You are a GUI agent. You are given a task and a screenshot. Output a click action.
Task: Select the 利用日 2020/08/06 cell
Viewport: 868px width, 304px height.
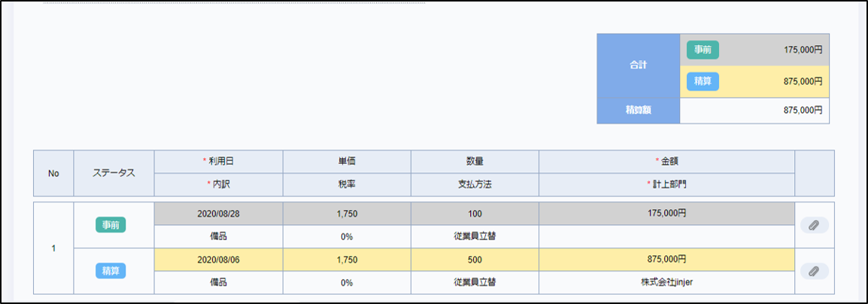click(218, 259)
